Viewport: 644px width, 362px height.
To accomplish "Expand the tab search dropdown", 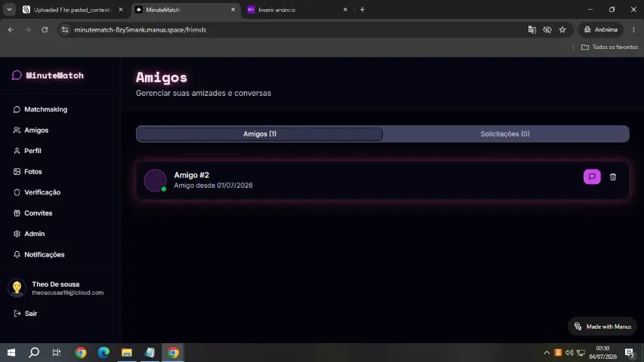I will tap(9, 10).
